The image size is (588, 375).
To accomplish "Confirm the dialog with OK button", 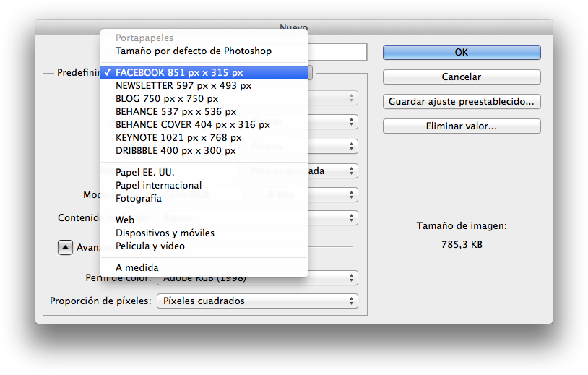I will [462, 52].
